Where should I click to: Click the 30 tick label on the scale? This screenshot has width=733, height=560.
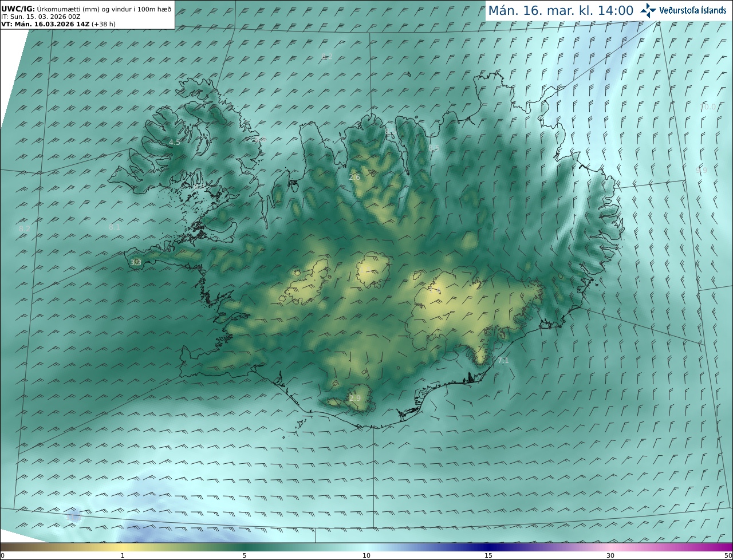tap(610, 556)
